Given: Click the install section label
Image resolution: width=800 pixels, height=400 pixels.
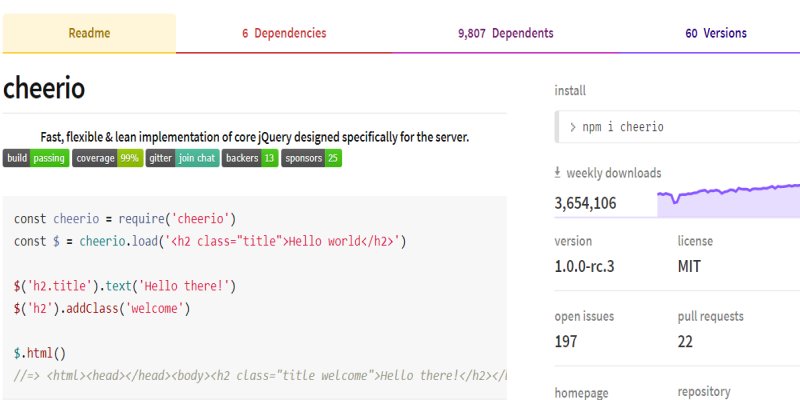Looking at the screenshot, I should click(570, 91).
